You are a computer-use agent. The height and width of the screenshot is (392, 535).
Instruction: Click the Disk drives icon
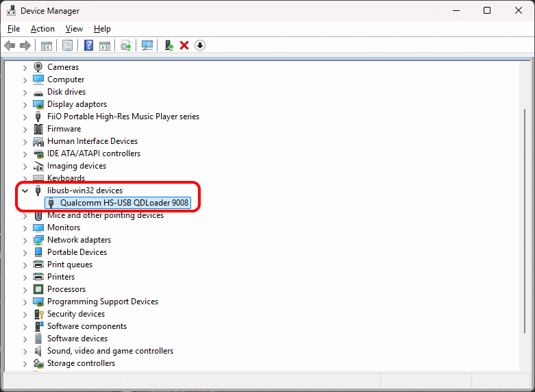tap(38, 93)
